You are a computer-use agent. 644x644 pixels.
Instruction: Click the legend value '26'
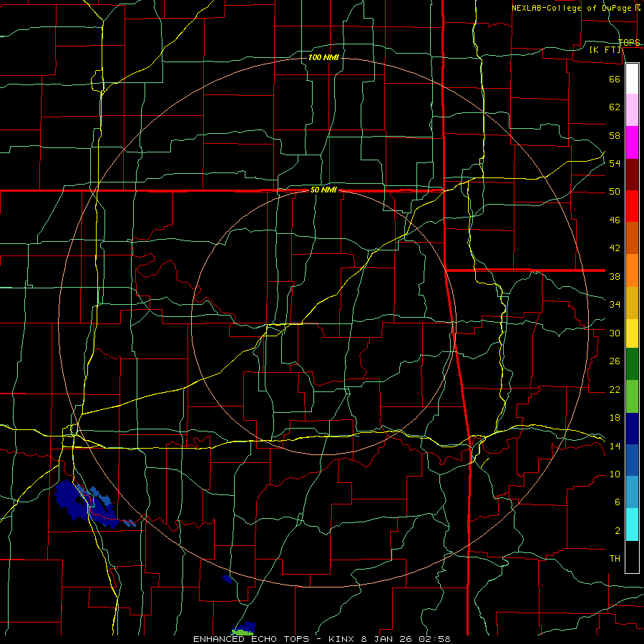(615, 361)
